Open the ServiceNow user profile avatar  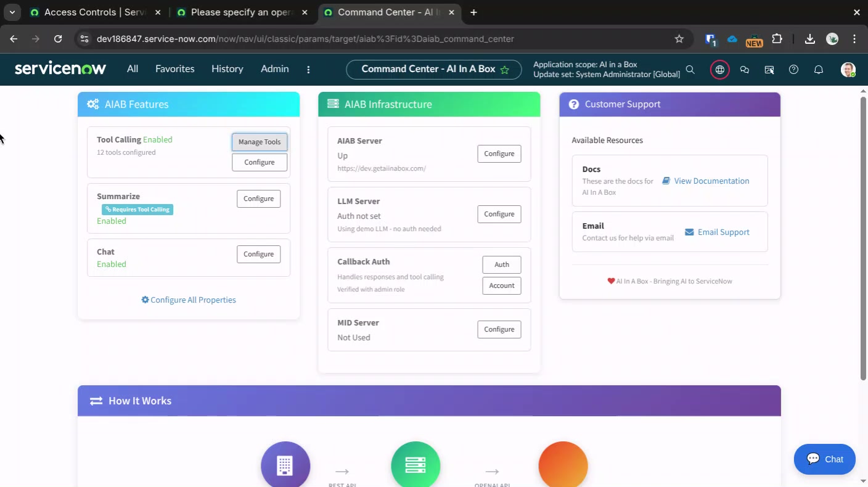click(x=848, y=70)
